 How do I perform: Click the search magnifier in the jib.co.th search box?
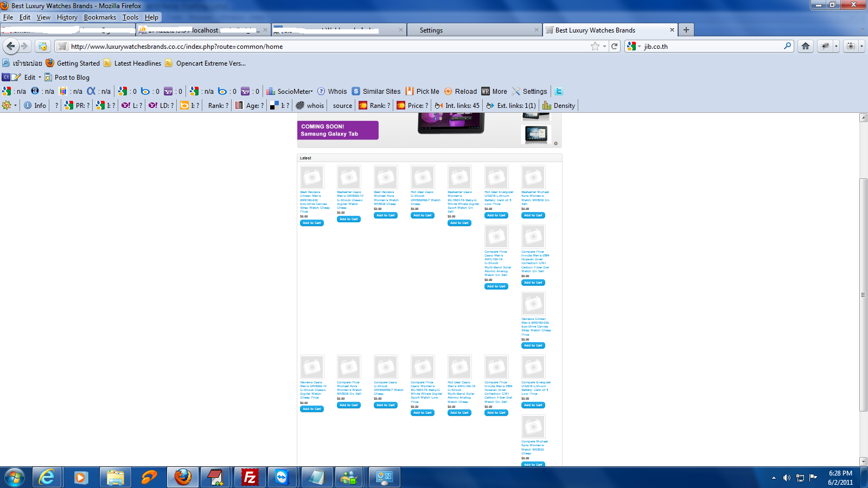[x=788, y=46]
